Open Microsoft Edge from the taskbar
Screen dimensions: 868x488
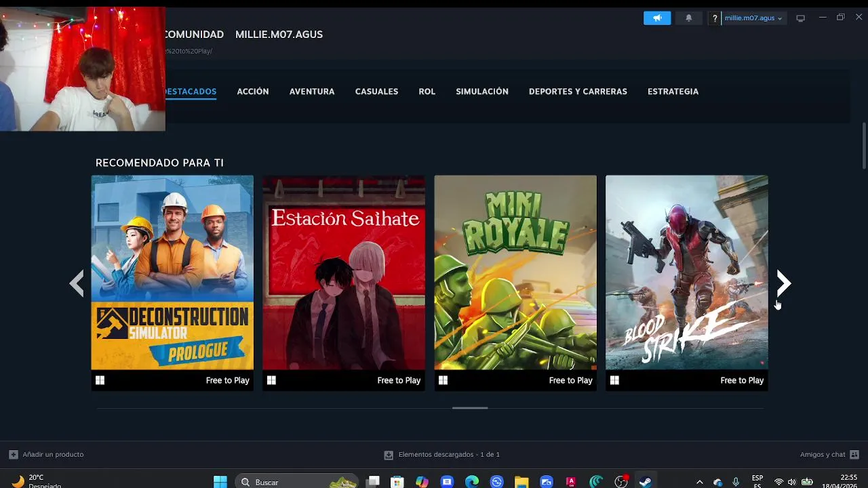point(472,482)
